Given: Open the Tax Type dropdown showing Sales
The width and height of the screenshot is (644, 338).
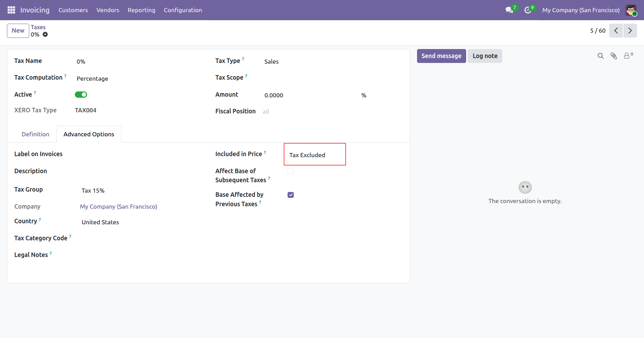Looking at the screenshot, I should pyautogui.click(x=332, y=62).
